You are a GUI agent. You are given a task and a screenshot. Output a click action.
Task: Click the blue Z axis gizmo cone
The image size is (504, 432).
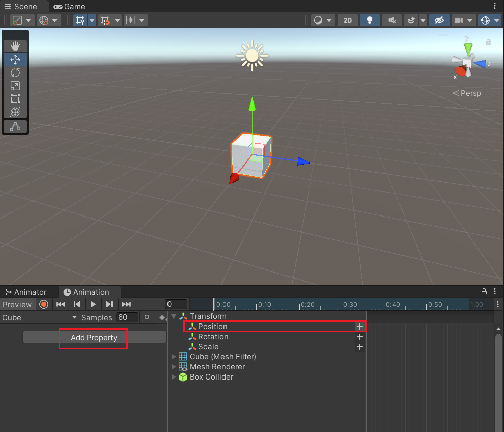[480, 64]
